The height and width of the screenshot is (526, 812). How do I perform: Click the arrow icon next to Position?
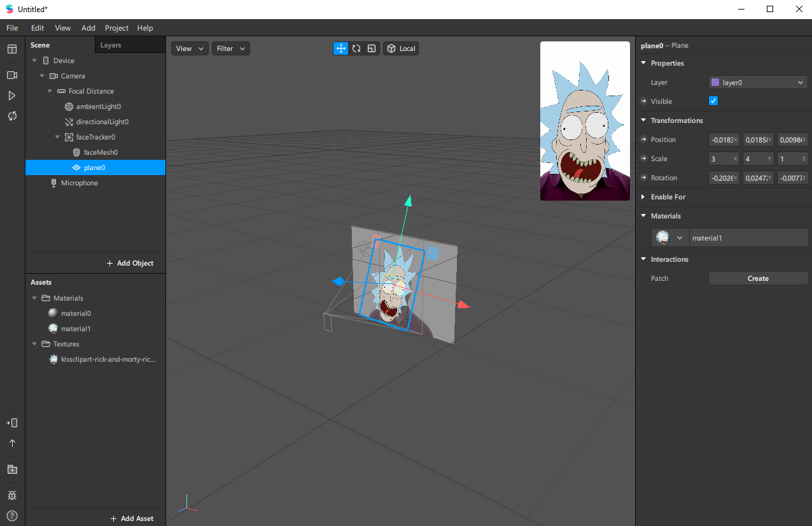coord(643,139)
